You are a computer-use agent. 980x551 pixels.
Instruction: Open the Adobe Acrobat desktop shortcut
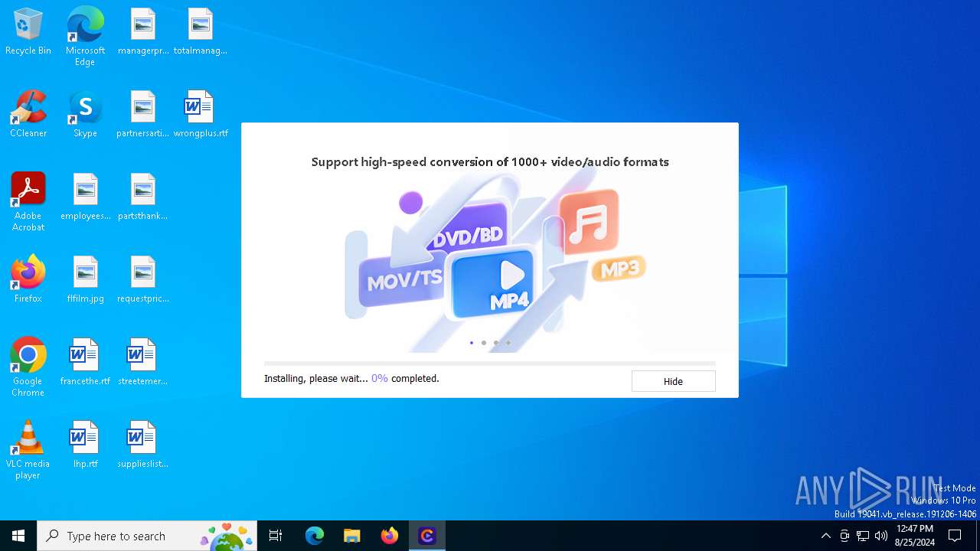click(28, 202)
